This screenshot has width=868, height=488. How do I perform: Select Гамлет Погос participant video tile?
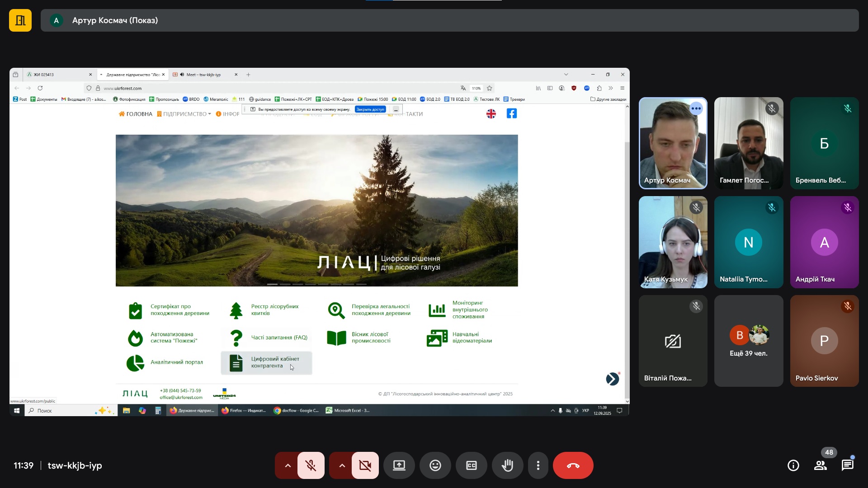pyautogui.click(x=748, y=143)
